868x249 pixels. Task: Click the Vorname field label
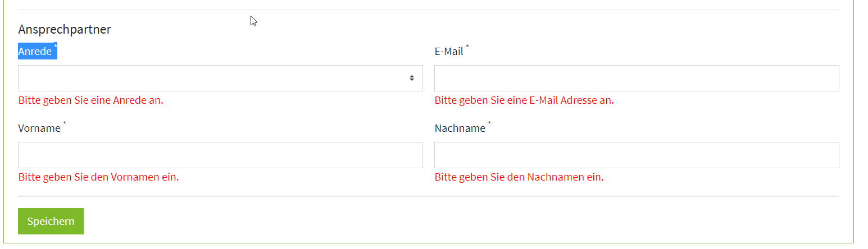coord(39,128)
